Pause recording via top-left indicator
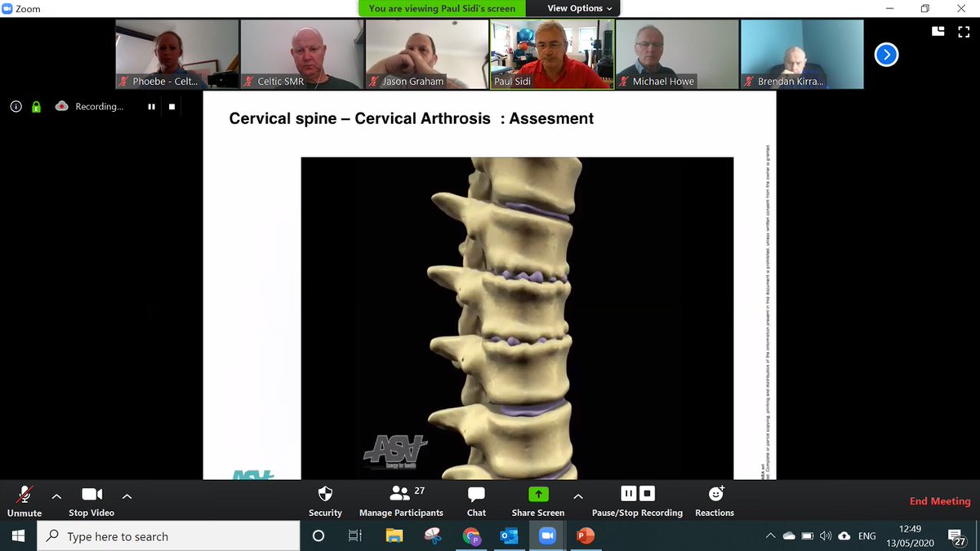The image size is (980, 551). 151,106
